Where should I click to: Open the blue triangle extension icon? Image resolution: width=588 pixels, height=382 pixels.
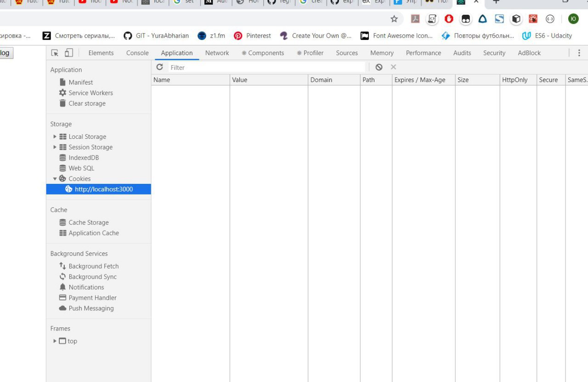482,19
